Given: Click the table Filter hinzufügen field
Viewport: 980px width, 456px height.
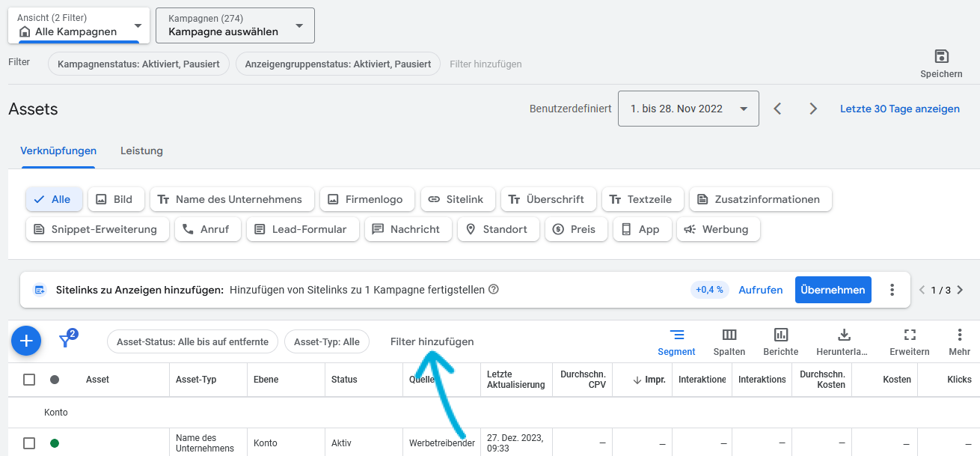Looking at the screenshot, I should (432, 341).
